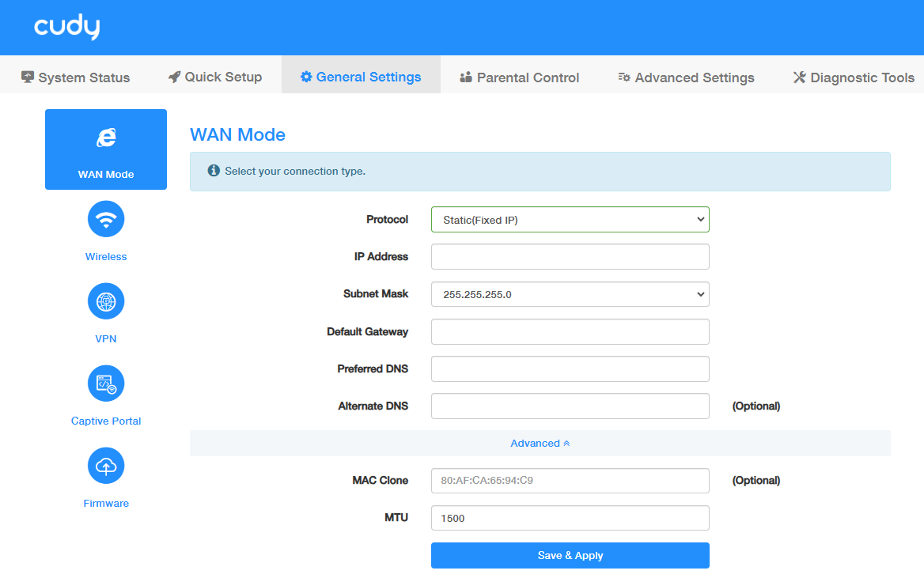Image resolution: width=924 pixels, height=578 pixels.
Task: Click the info icon in the notice banner
Action: pos(213,171)
